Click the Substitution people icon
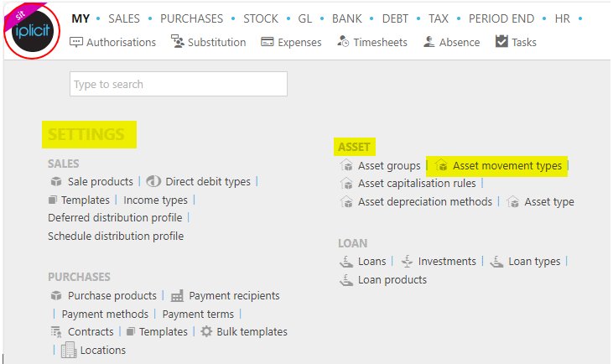The image size is (613, 364). (x=177, y=41)
